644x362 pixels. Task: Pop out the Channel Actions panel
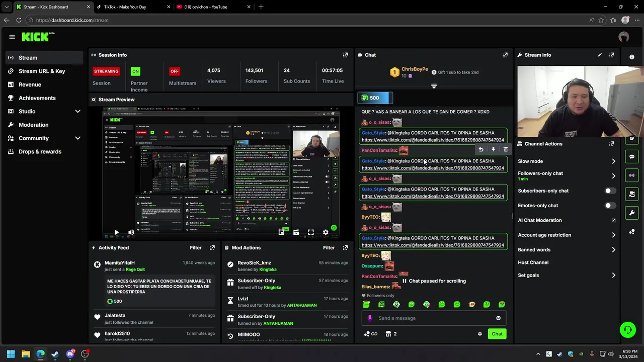[612, 144]
